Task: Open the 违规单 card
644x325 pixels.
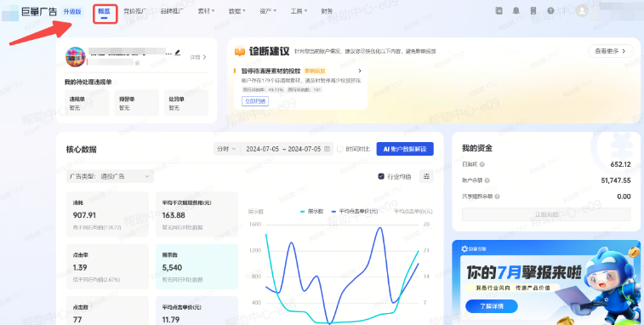Action: 87,103
